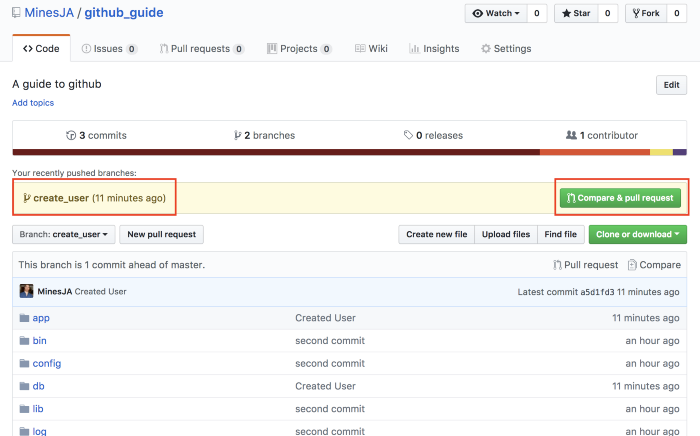Open the Branch: create_user dropdown
The width and height of the screenshot is (700, 436).
coord(63,234)
